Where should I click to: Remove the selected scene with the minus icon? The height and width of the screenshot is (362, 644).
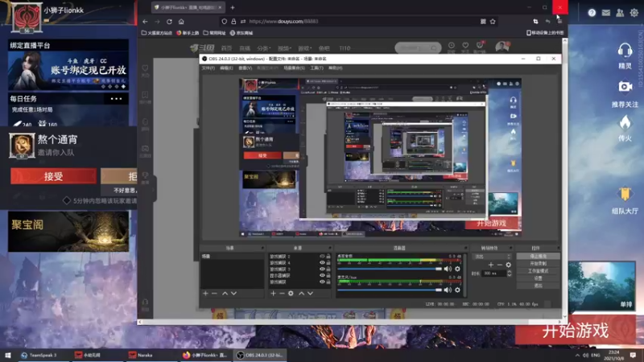(214, 294)
